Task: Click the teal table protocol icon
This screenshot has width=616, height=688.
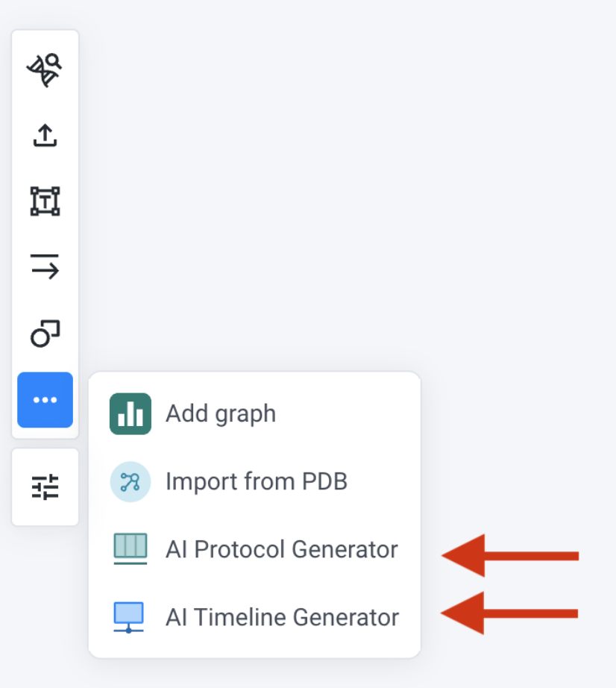Action: [131, 548]
